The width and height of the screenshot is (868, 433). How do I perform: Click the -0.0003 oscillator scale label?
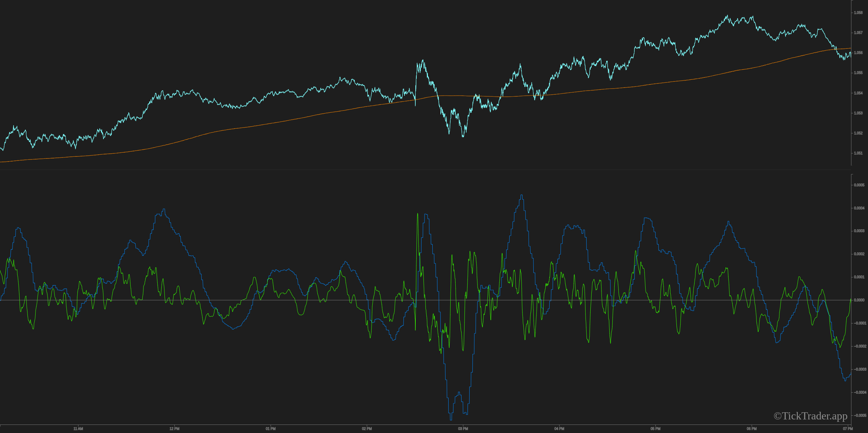(860, 369)
